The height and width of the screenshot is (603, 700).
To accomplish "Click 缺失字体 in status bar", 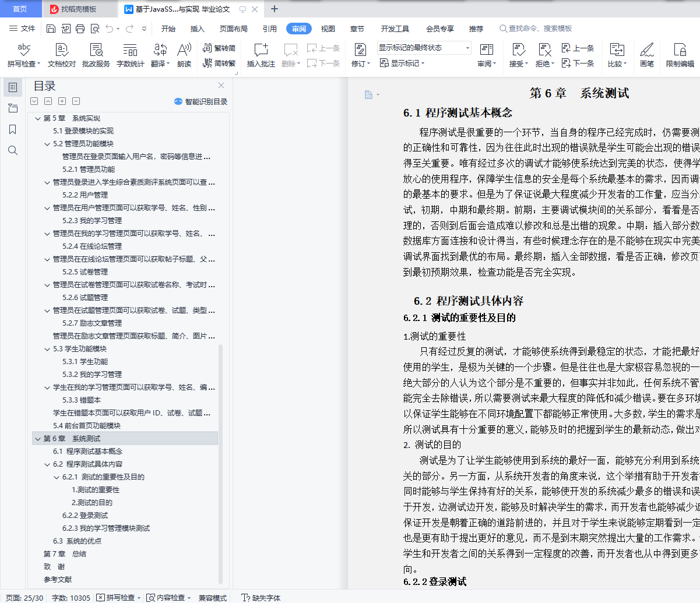I will pos(261,598).
